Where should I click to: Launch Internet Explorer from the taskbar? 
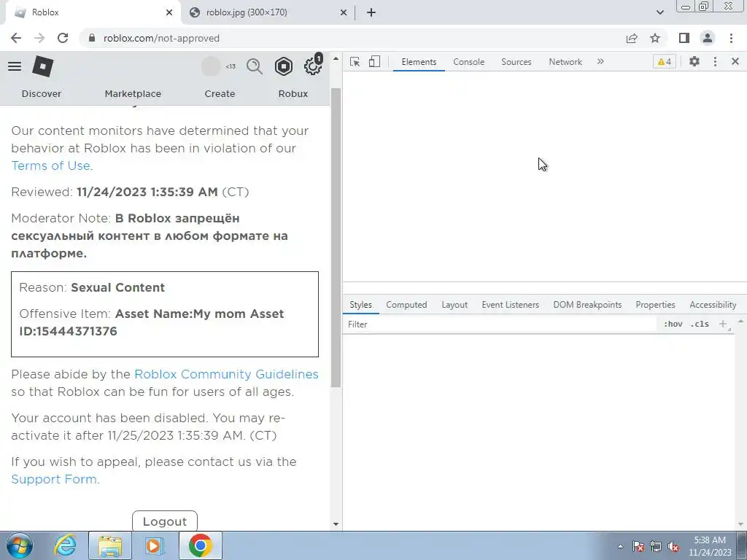point(65,545)
